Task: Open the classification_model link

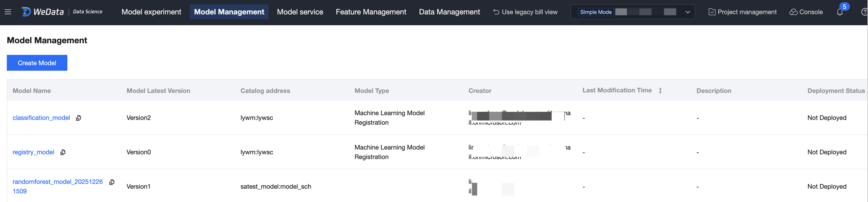Action: (x=41, y=118)
